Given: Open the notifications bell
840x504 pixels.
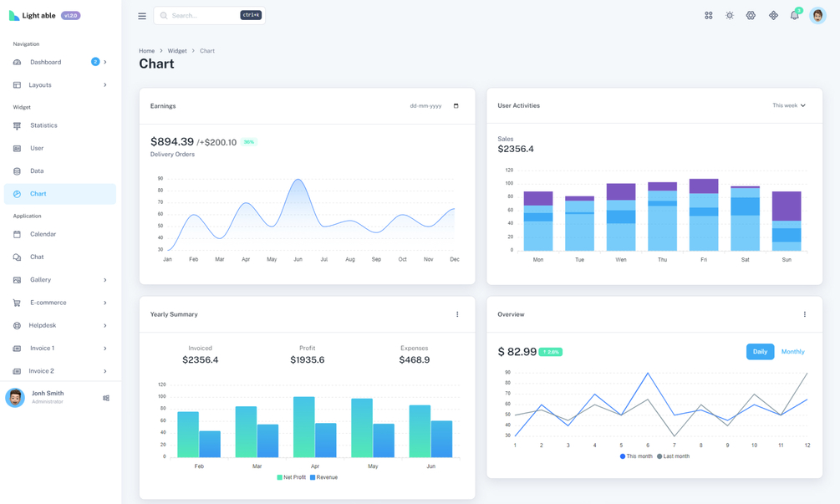Looking at the screenshot, I should (795, 16).
